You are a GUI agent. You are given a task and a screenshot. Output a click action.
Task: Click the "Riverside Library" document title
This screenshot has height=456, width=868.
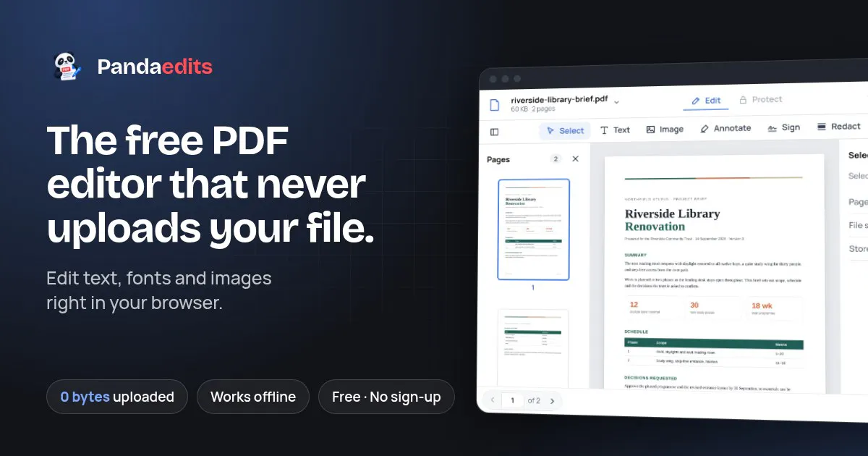[x=672, y=214]
